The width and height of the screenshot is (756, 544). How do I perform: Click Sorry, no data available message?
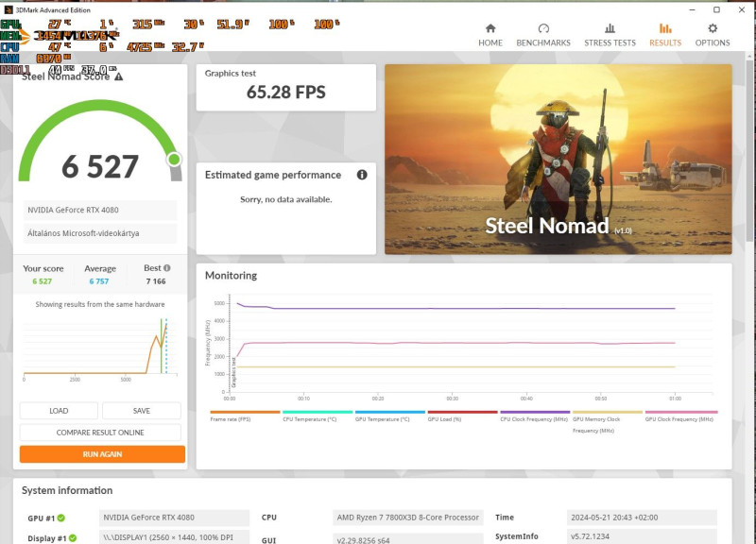pyautogui.click(x=286, y=199)
